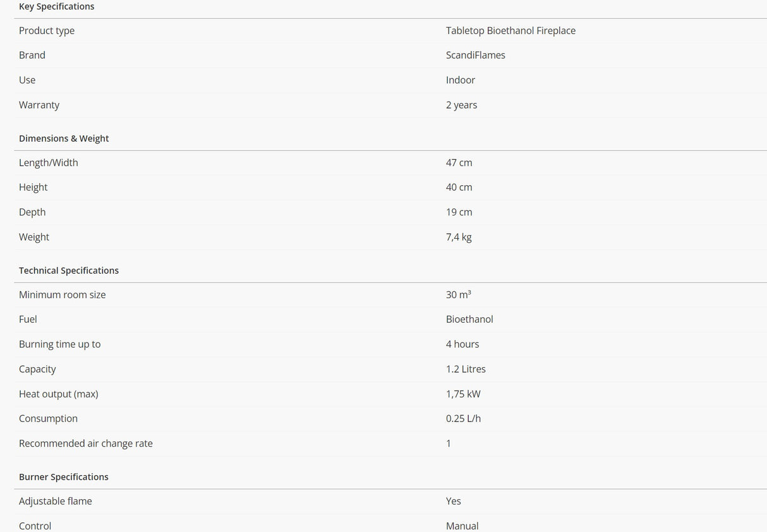This screenshot has height=532, width=767.
Task: Click the Burning time up to label
Action: pos(60,344)
